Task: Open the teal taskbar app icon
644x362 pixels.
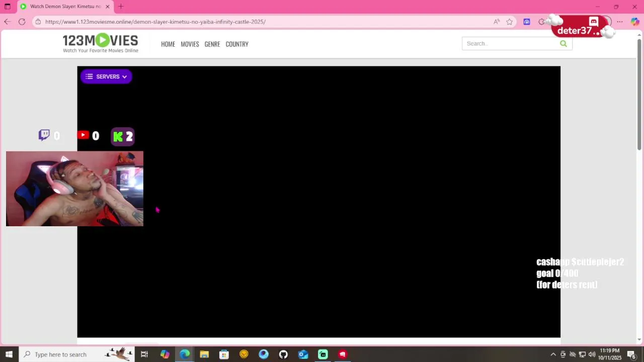Action: tap(323, 354)
